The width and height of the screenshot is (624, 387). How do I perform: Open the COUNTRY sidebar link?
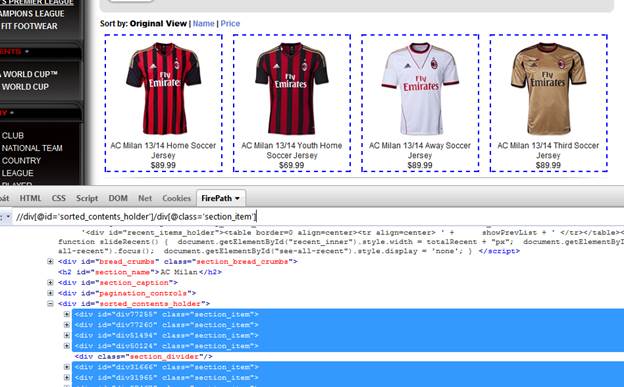click(x=21, y=160)
